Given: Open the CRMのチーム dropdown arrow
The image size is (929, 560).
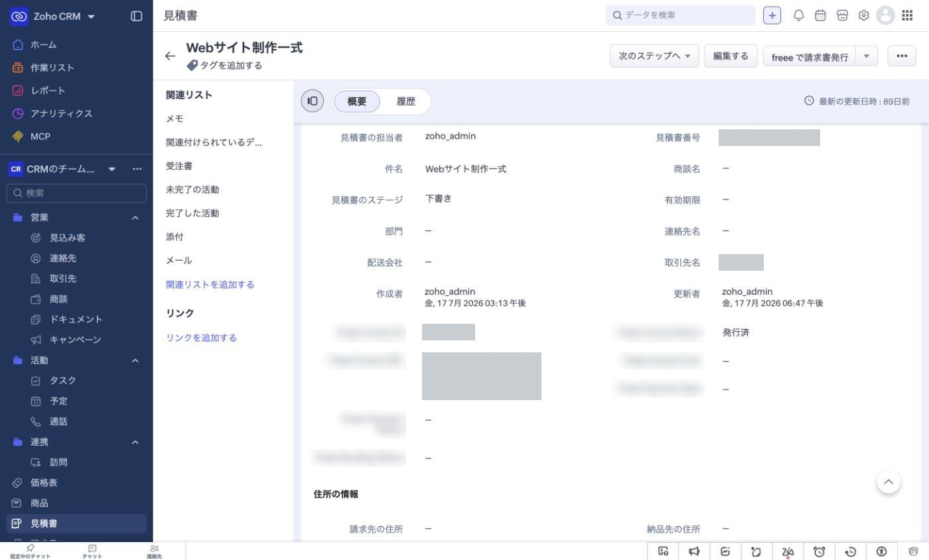Looking at the screenshot, I should tap(111, 169).
